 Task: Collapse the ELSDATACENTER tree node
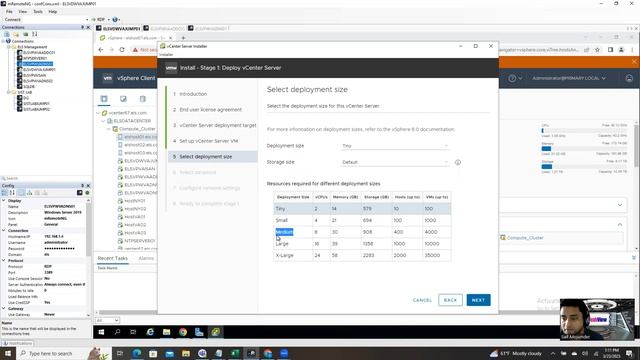(x=104, y=121)
